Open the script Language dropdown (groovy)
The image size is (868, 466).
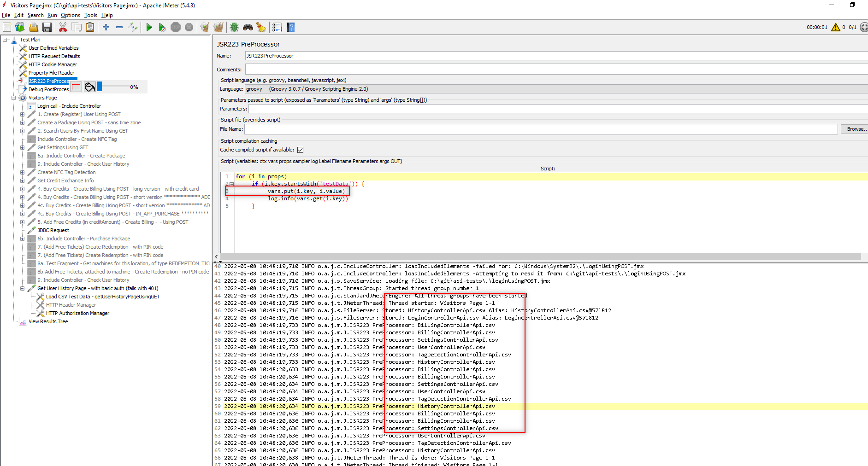(x=556, y=89)
